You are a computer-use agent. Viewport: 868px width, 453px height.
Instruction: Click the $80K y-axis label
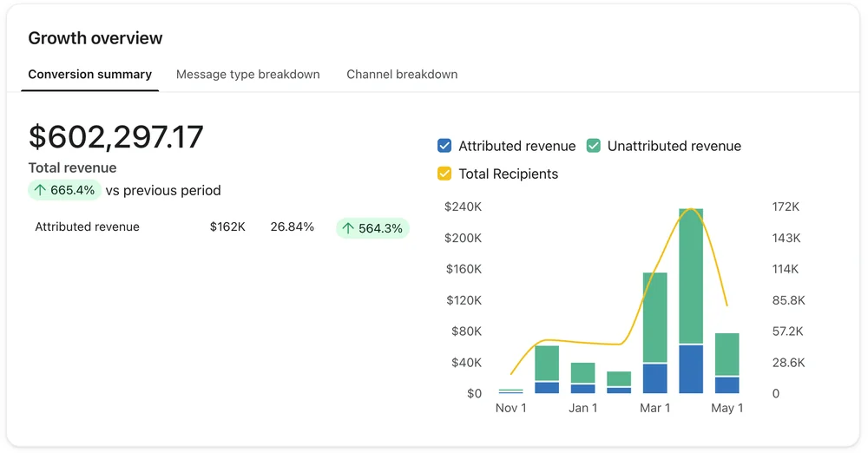tap(467, 332)
